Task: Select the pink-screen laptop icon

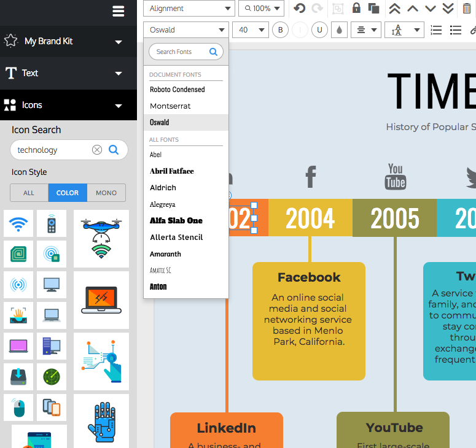Action: coord(18,346)
